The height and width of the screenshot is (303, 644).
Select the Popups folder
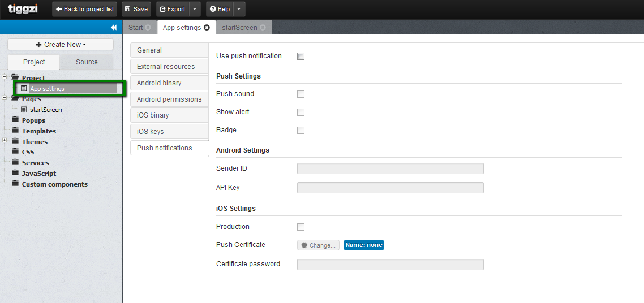coord(33,120)
